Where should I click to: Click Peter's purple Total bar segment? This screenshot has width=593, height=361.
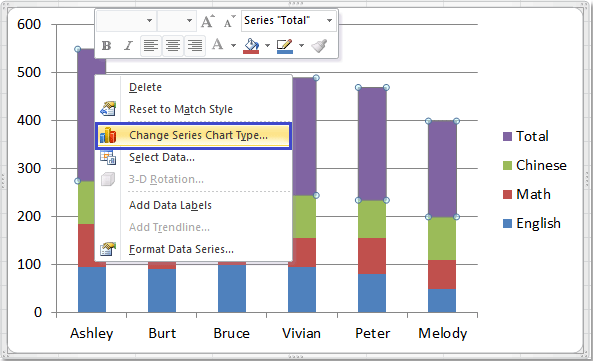372,144
